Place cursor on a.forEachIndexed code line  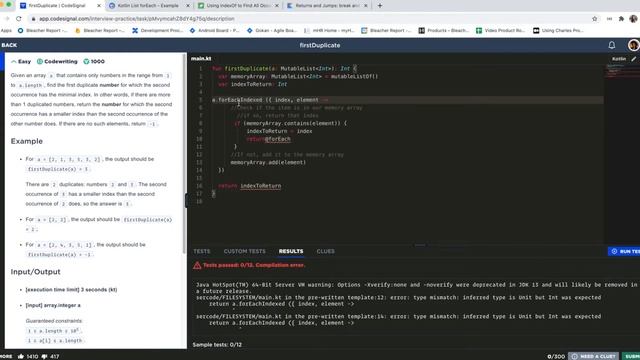(270, 100)
